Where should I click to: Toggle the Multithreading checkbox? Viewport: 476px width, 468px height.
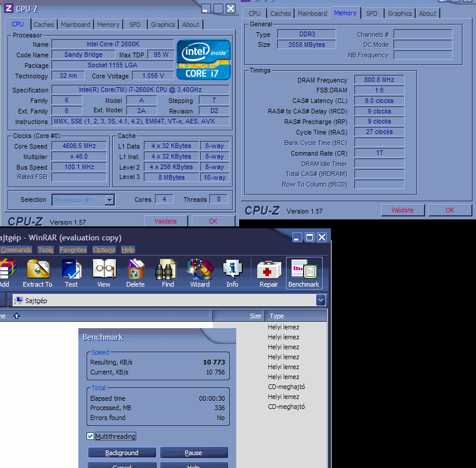[x=90, y=436]
